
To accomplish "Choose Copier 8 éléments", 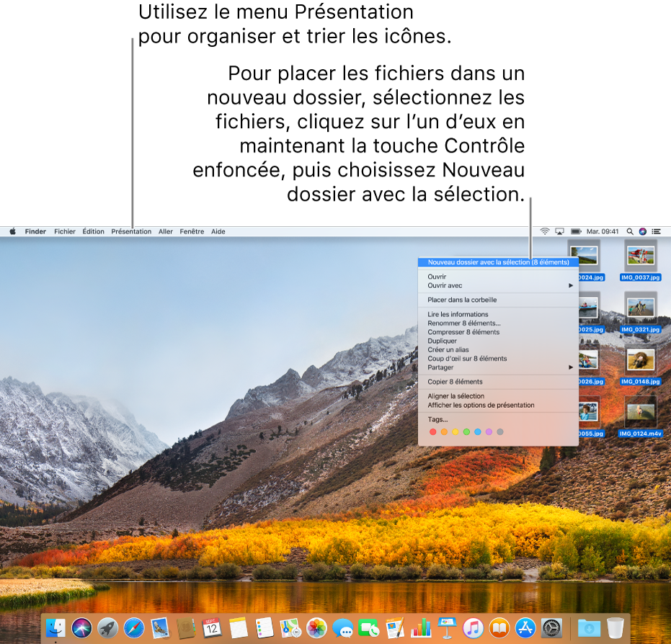I will pos(498,382).
